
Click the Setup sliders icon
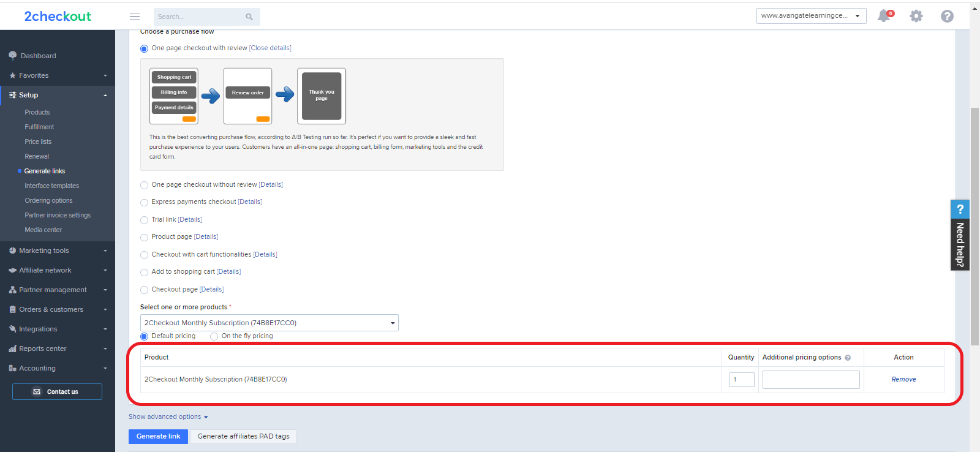click(x=12, y=95)
